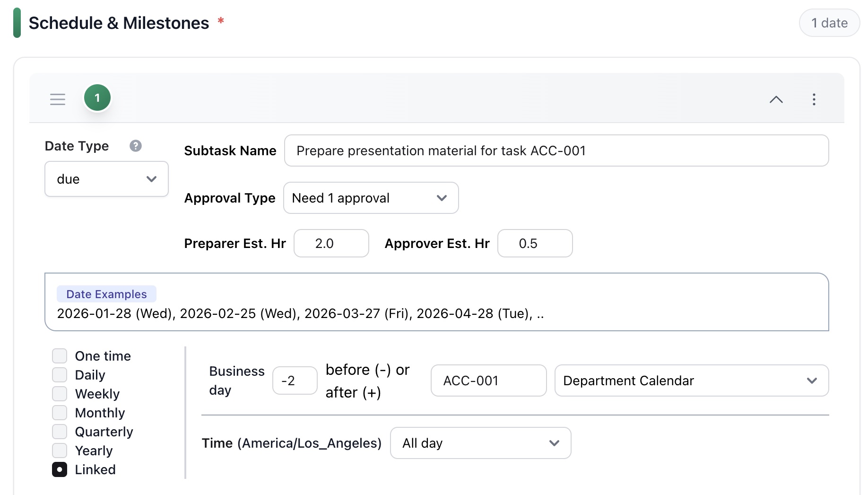The height and width of the screenshot is (495, 868).
Task: Enable the Quarterly schedule option
Action: (60, 431)
